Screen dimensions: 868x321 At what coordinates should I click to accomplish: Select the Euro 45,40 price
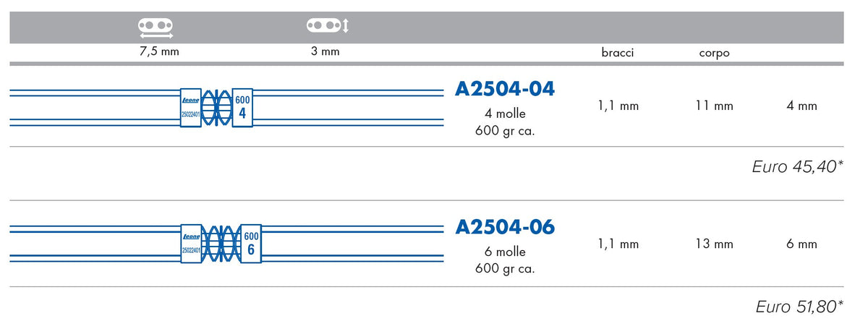point(796,168)
